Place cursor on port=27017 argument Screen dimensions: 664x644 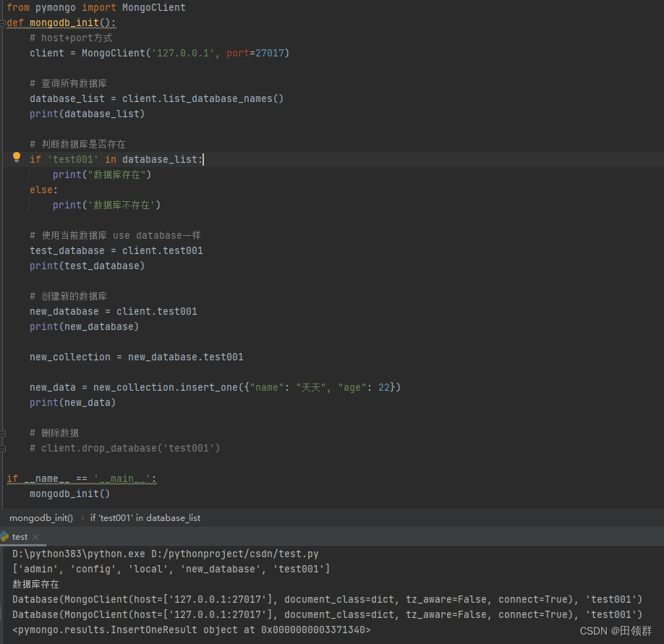[257, 53]
